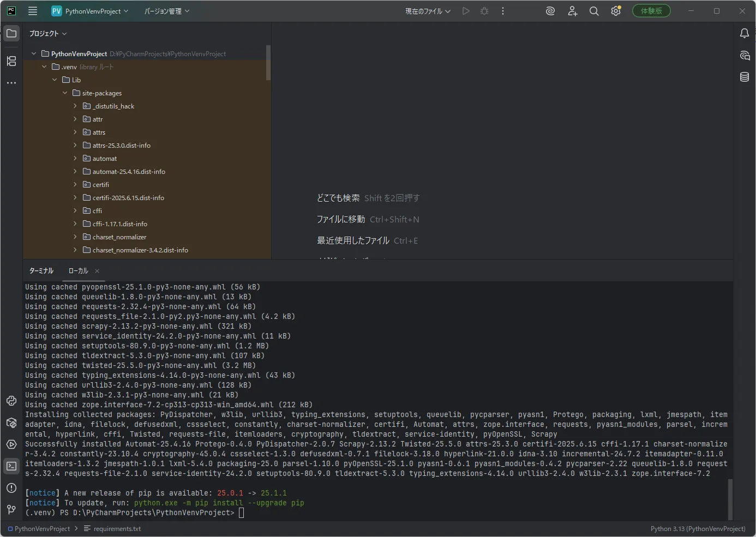The width and height of the screenshot is (756, 537).
Task: Open the AI swirl icon in toolbar
Action: point(550,11)
